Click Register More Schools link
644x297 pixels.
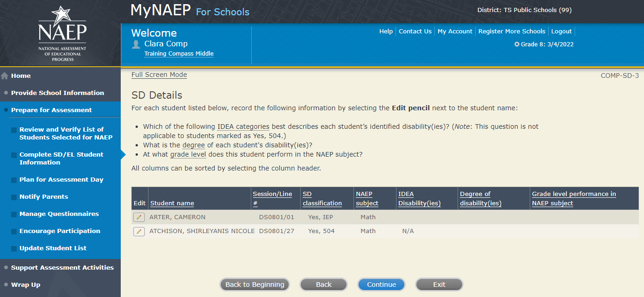pyautogui.click(x=512, y=32)
